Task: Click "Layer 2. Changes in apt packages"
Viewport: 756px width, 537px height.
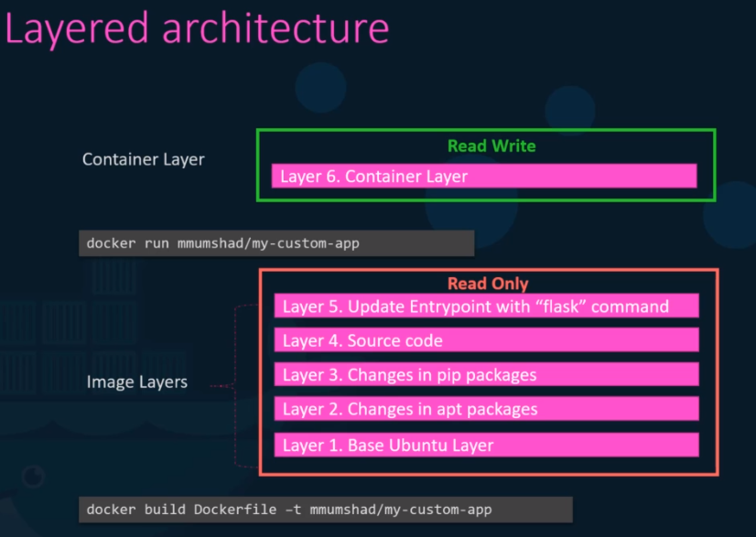Action: coord(487,409)
